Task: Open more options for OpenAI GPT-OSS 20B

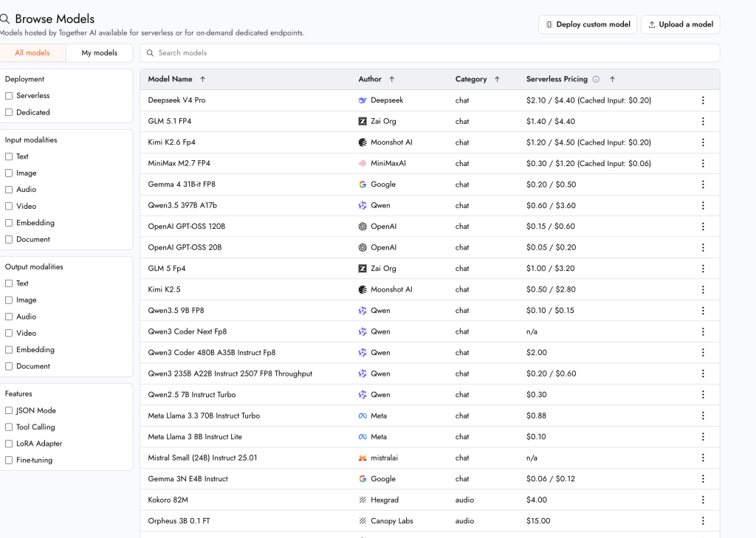Action: [703, 247]
